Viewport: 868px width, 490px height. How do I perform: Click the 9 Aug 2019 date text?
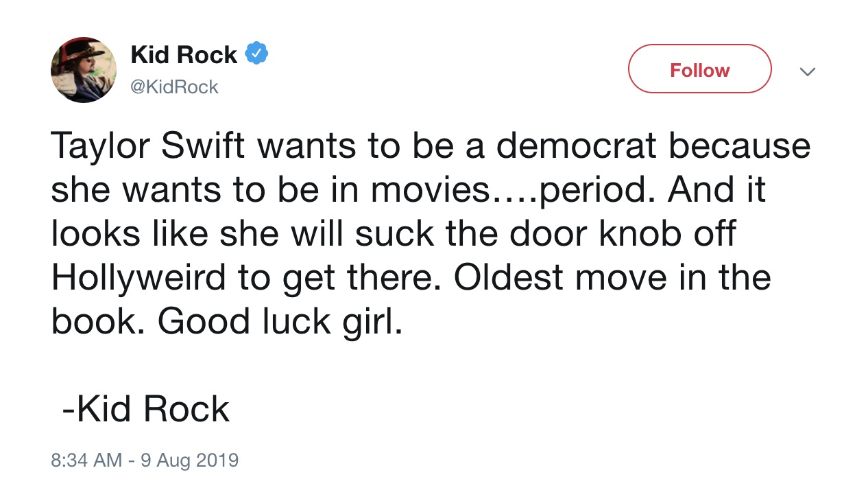pyautogui.click(x=189, y=459)
